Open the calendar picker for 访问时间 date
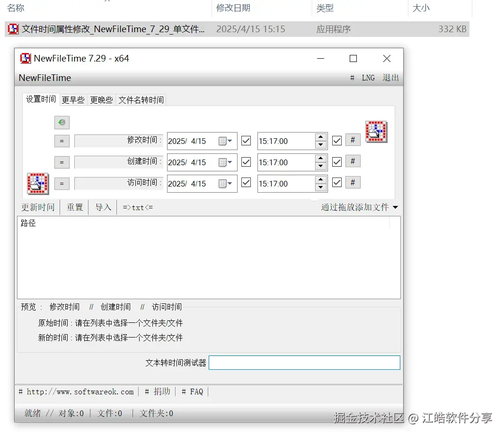This screenshot has height=436, width=504. point(225,184)
